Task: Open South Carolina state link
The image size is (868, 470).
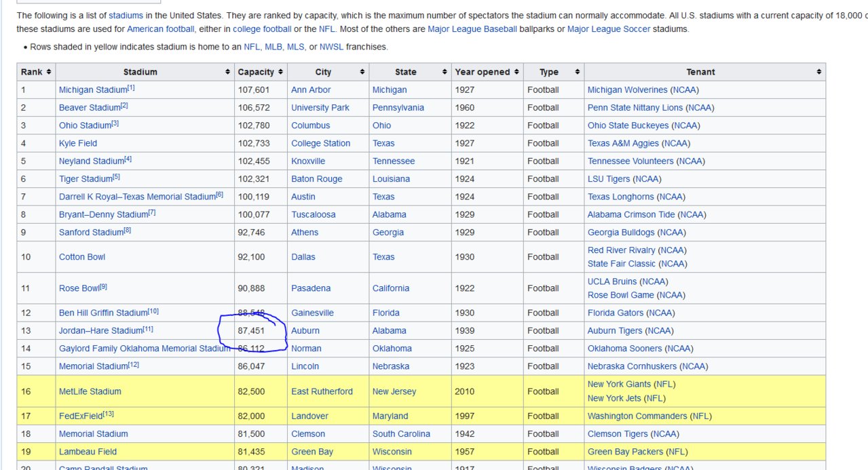Action: [x=401, y=434]
